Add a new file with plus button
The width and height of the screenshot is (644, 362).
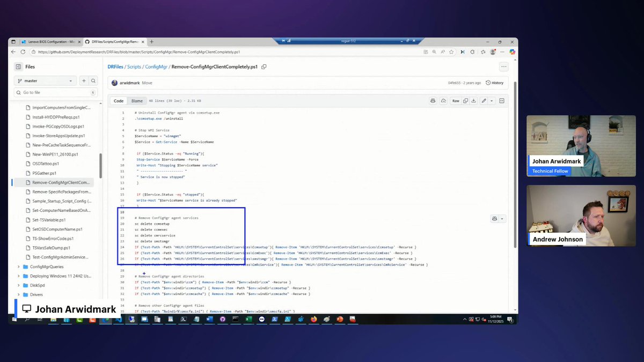(84, 80)
